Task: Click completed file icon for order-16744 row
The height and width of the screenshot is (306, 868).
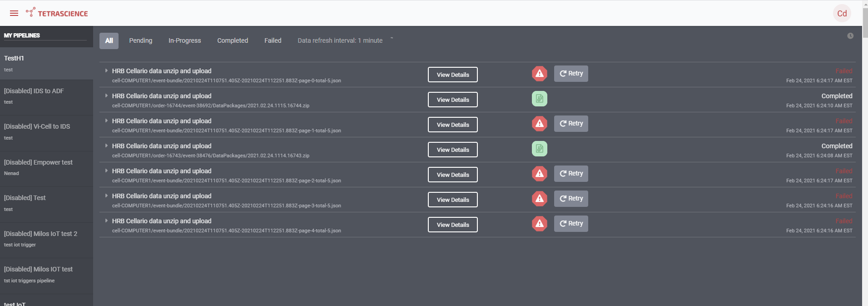Action: 540,99
